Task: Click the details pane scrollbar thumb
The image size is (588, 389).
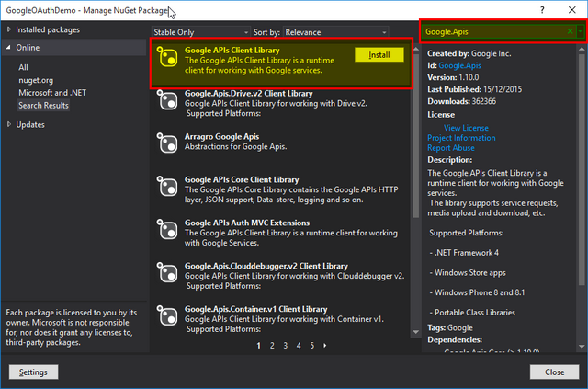Action: pos(582,170)
